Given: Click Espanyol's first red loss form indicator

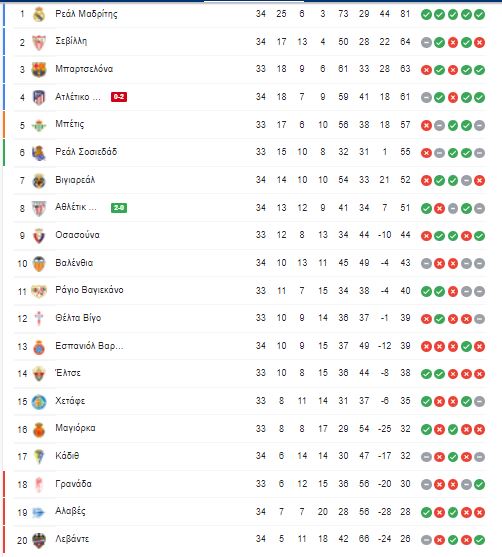Looking at the screenshot, I should (x=426, y=346).
